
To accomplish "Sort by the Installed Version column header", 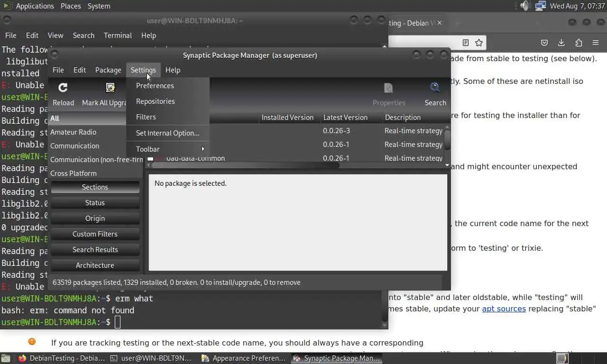I will pos(288,118).
